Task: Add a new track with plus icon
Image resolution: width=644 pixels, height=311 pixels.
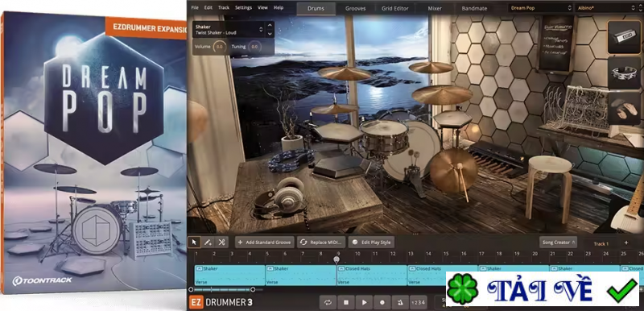Action: [x=626, y=243]
